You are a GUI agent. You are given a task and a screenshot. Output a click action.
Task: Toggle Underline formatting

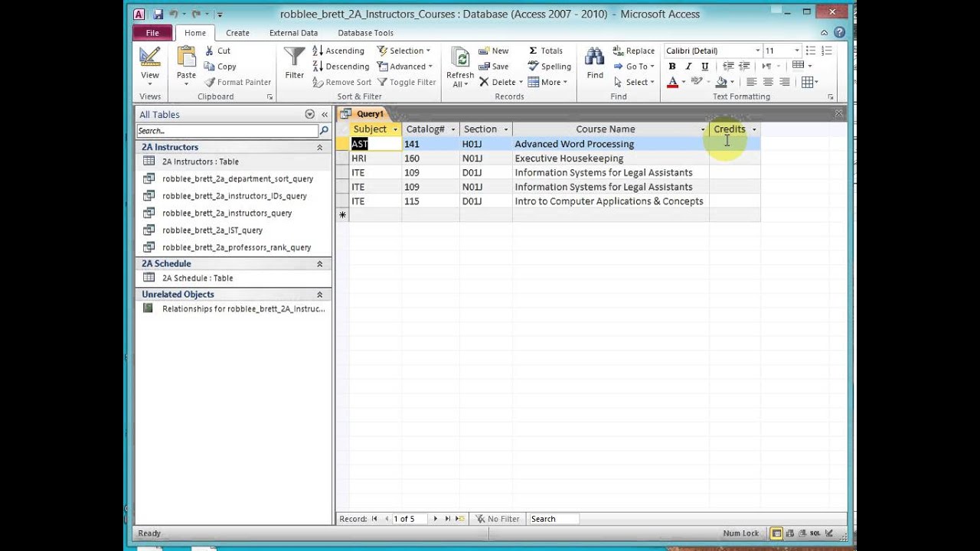pyautogui.click(x=705, y=67)
